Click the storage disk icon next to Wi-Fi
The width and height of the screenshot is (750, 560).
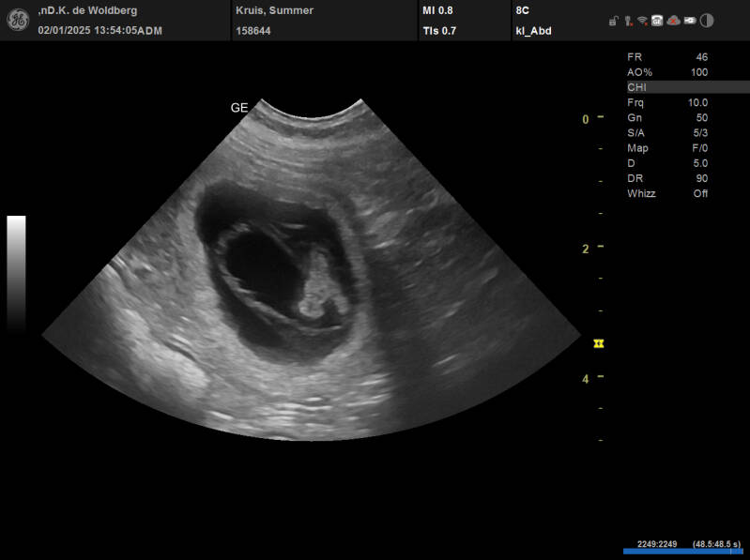657,21
